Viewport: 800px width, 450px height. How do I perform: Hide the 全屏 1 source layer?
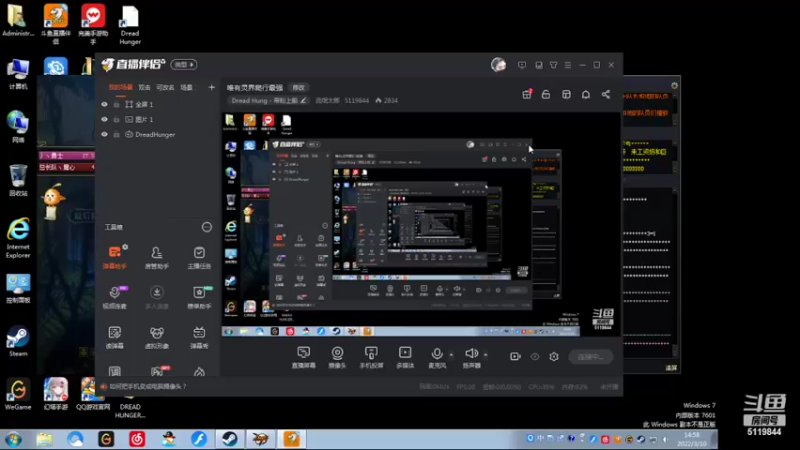105,104
